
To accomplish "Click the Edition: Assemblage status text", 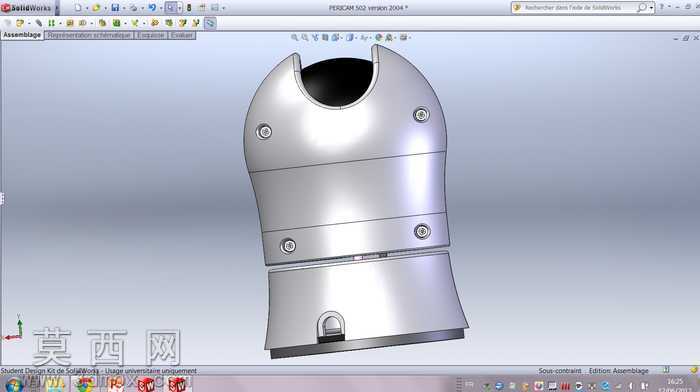I will point(618,371).
